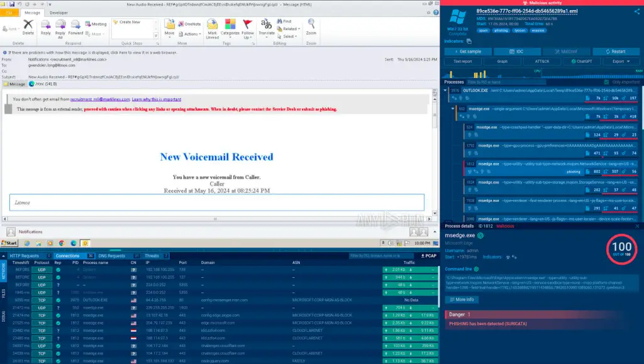Select the Message ribbon tab
644x364 pixels.
tap(33, 13)
